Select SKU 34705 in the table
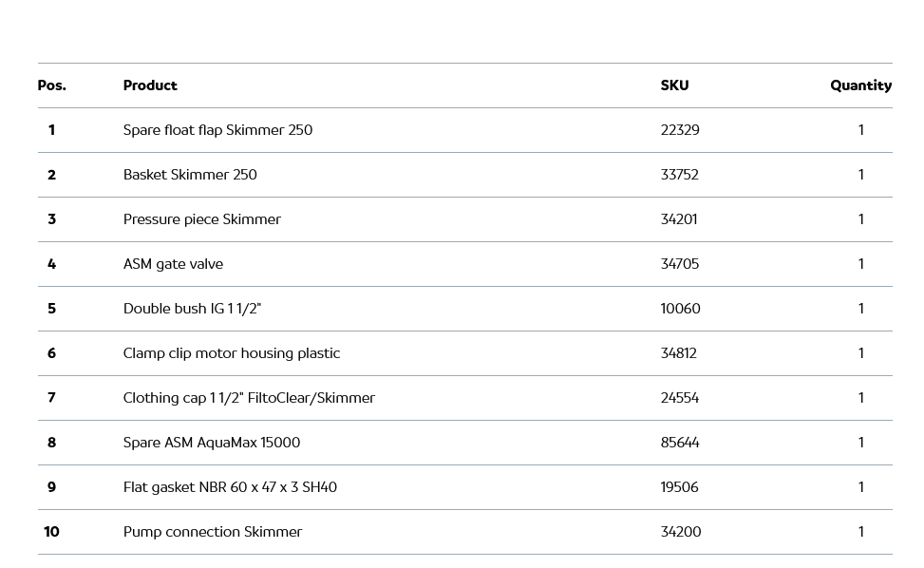The width and height of the screenshot is (924, 568). click(680, 264)
